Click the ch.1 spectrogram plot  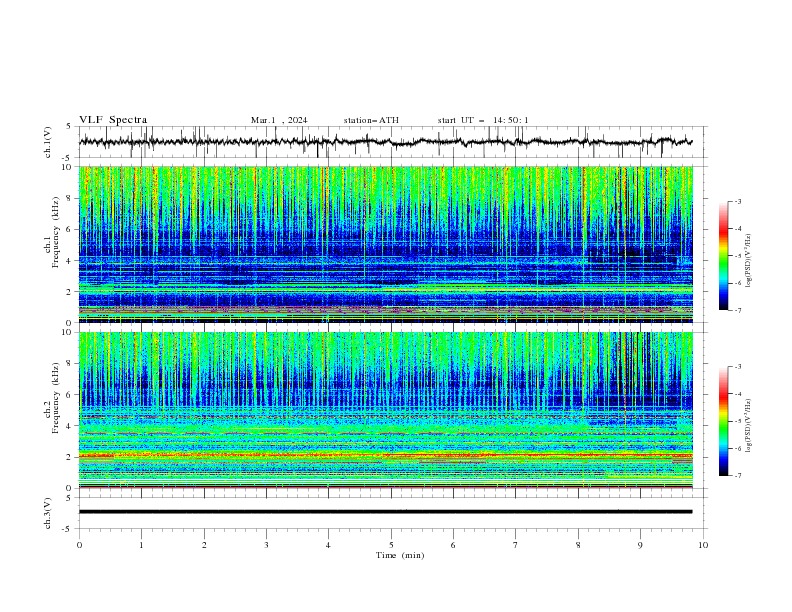click(x=386, y=244)
